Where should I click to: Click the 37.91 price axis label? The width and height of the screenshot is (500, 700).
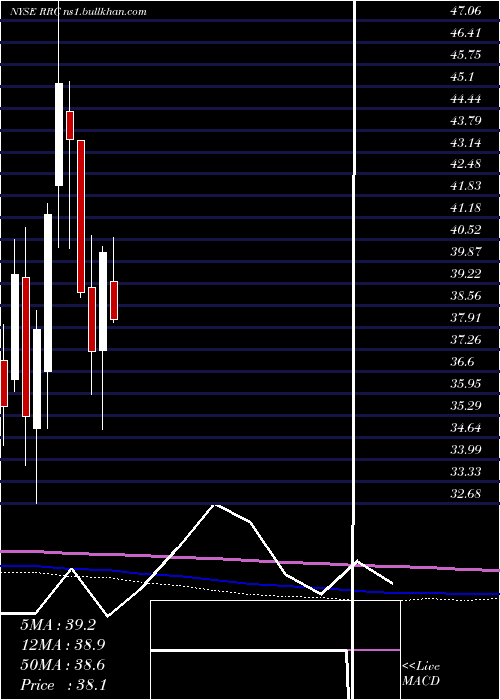point(466,318)
